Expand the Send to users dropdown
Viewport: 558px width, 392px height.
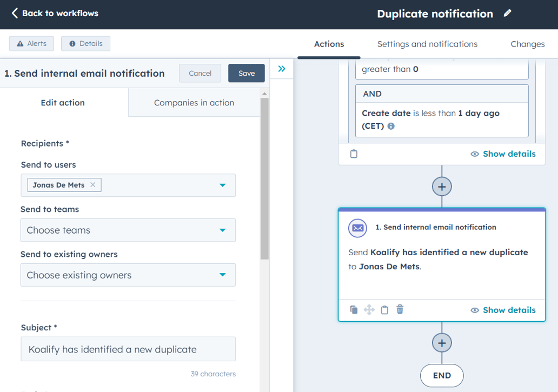tap(222, 185)
